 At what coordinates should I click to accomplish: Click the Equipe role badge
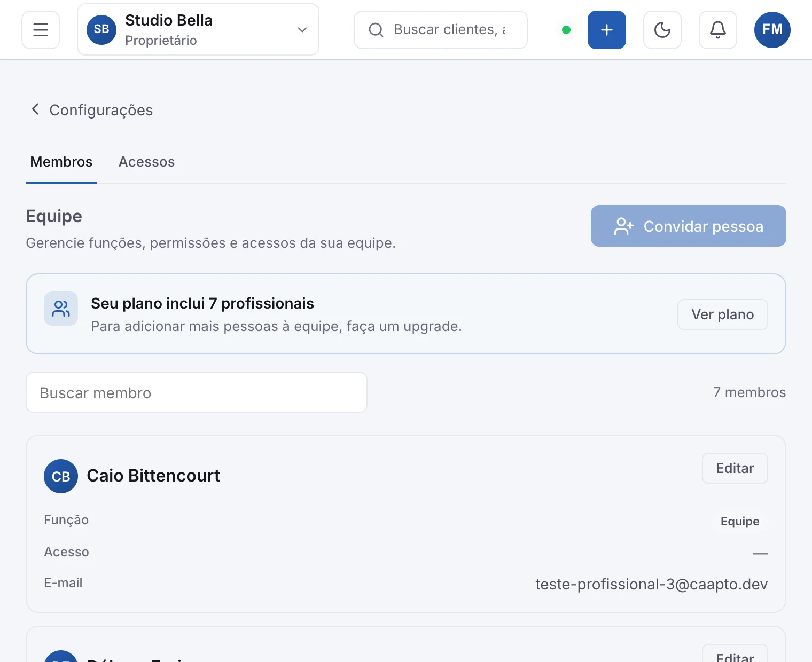coord(740,521)
